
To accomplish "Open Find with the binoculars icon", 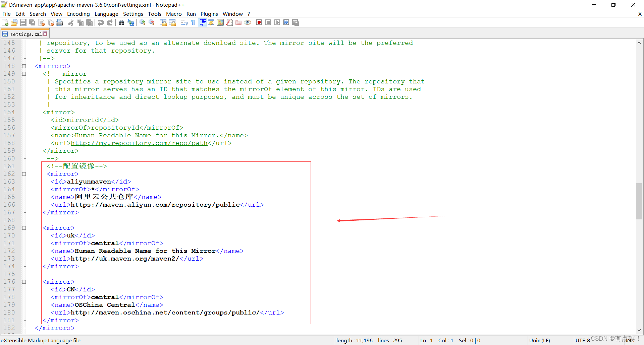I will (121, 22).
